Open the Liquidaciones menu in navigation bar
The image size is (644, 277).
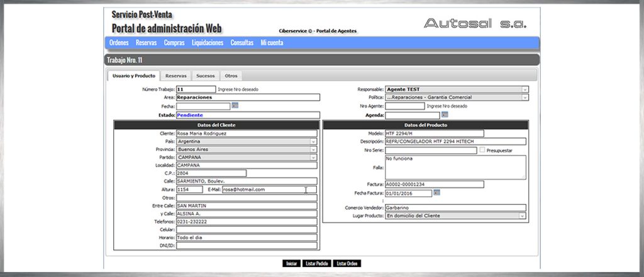(207, 43)
